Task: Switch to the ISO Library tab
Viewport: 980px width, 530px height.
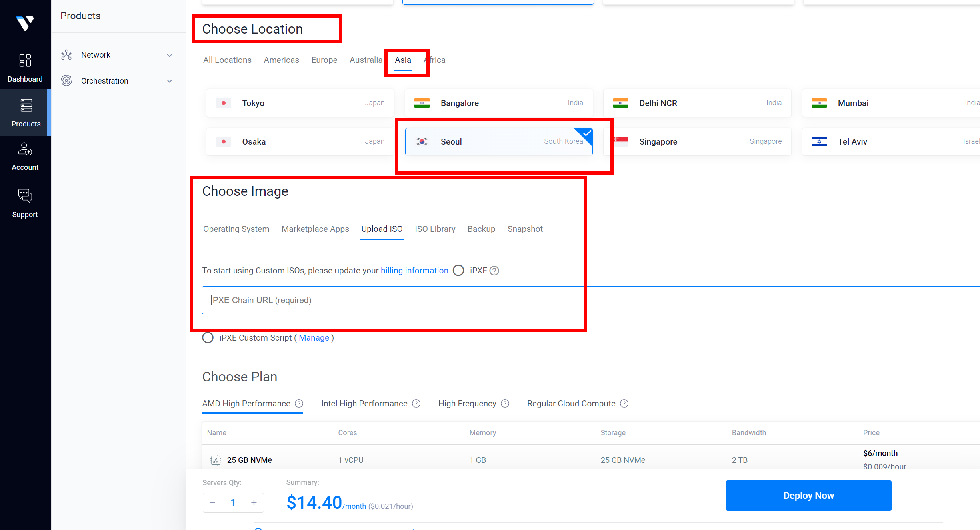Action: 435,229
